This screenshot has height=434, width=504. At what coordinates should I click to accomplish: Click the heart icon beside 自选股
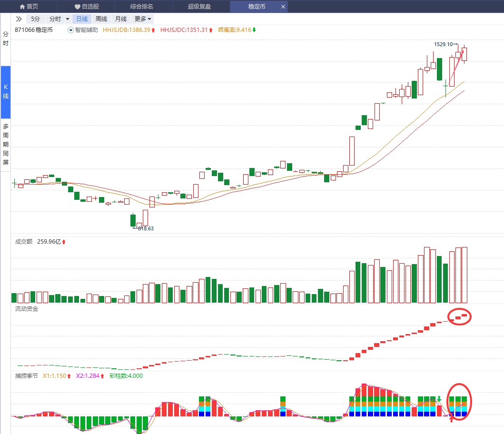(x=77, y=7)
